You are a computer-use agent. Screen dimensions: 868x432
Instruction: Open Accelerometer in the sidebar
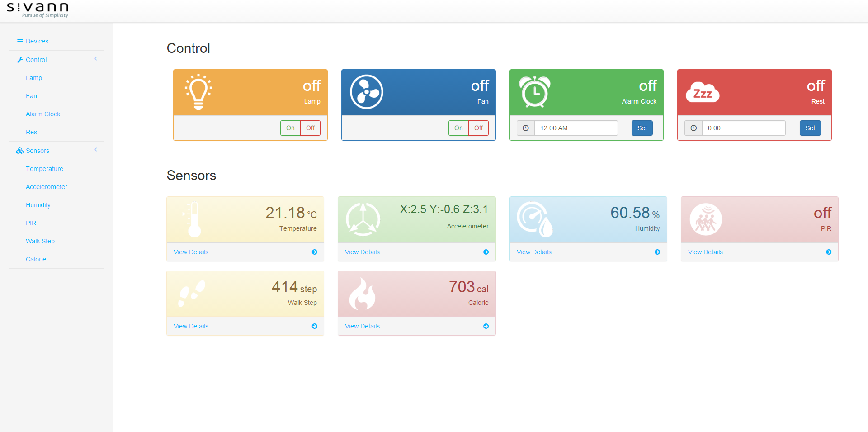click(x=47, y=187)
